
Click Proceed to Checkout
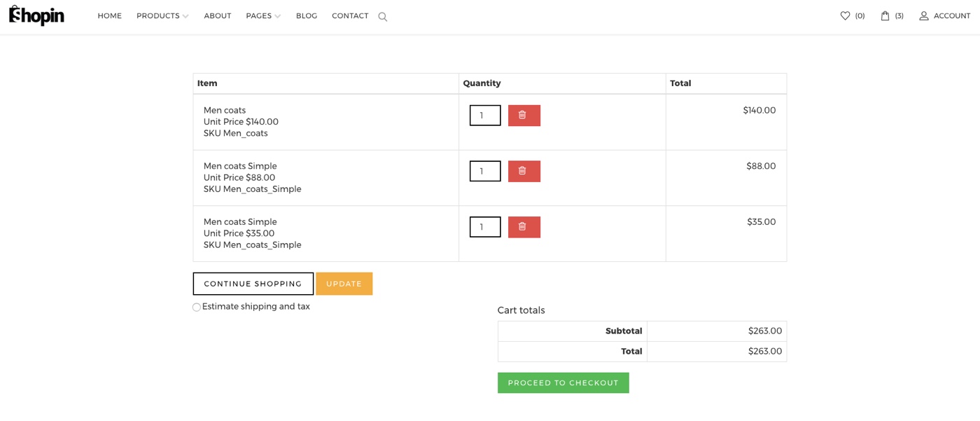click(x=563, y=382)
